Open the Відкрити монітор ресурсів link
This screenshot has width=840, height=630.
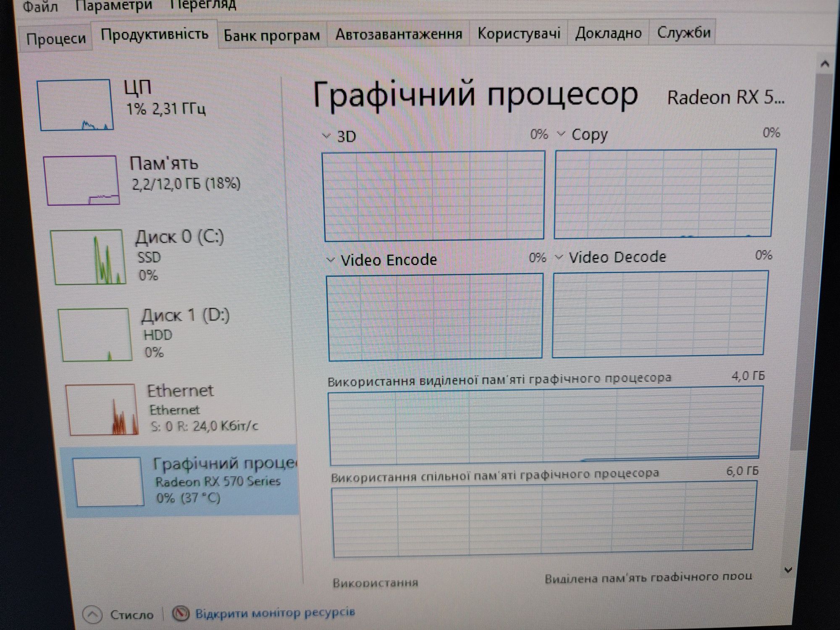point(275,612)
